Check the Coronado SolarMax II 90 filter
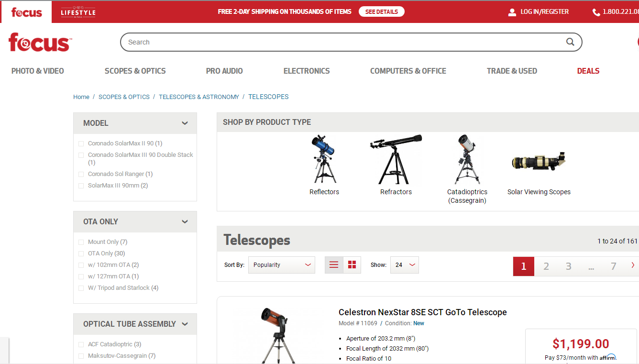Screen dimensions: 639x364 81,143
